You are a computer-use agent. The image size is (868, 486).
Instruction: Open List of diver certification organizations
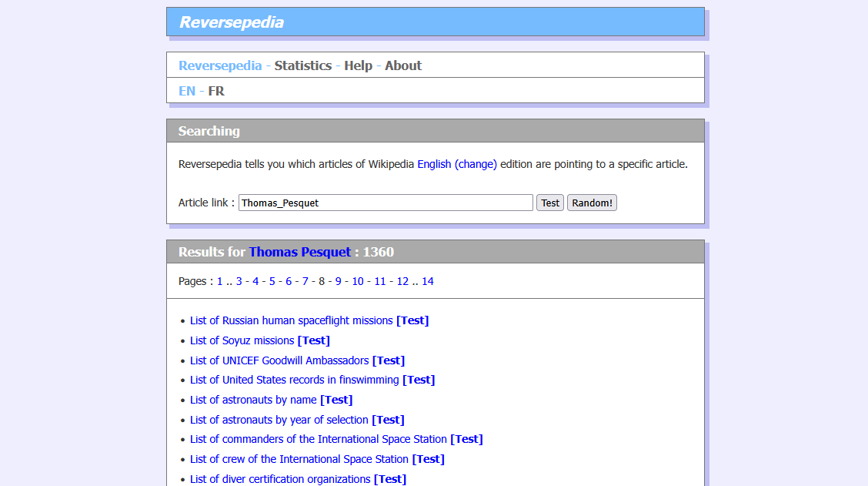pos(280,479)
